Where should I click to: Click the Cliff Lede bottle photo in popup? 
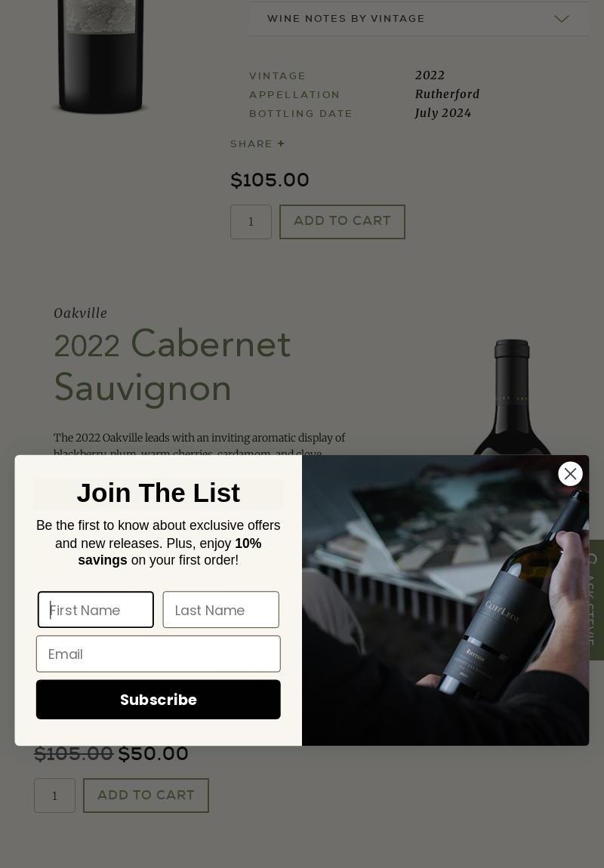445,600
